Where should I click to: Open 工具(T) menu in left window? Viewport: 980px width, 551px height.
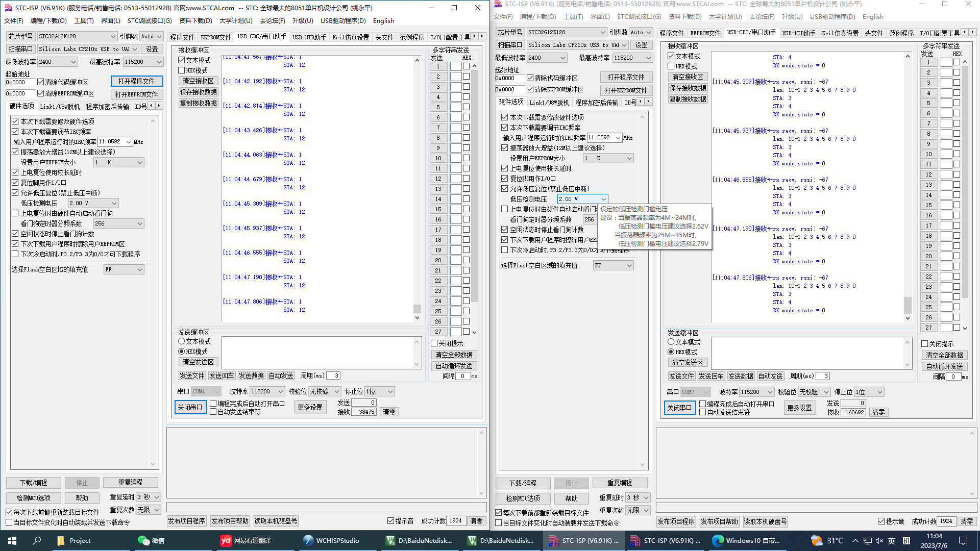pyautogui.click(x=84, y=21)
